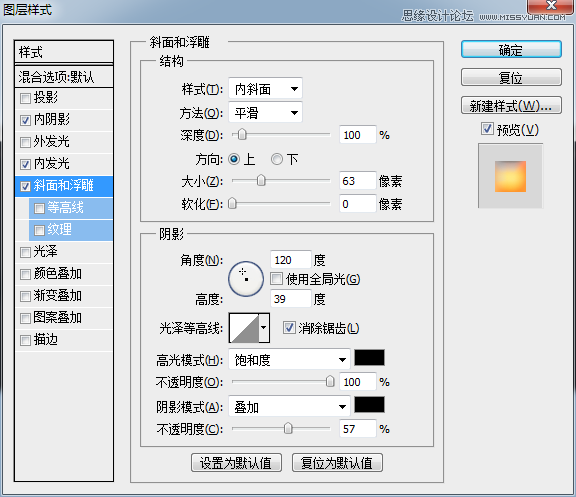
Task: Click the orange style preview thumbnail
Action: click(510, 176)
